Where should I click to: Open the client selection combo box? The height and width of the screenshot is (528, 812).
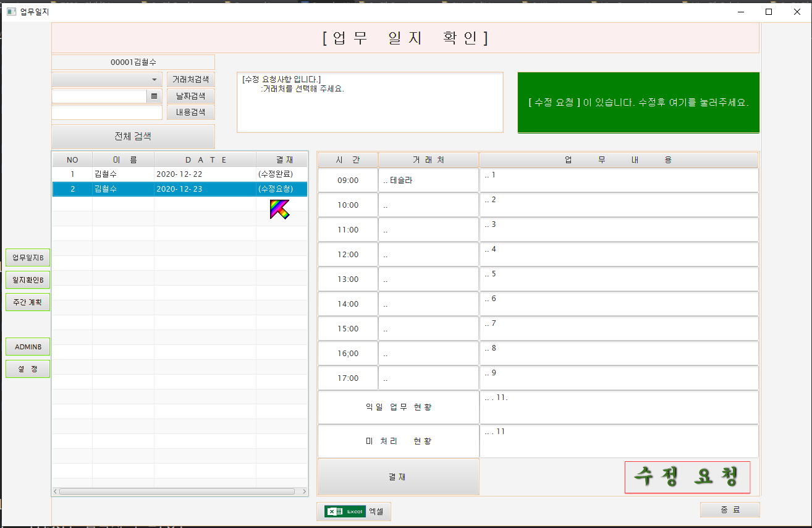(107, 80)
